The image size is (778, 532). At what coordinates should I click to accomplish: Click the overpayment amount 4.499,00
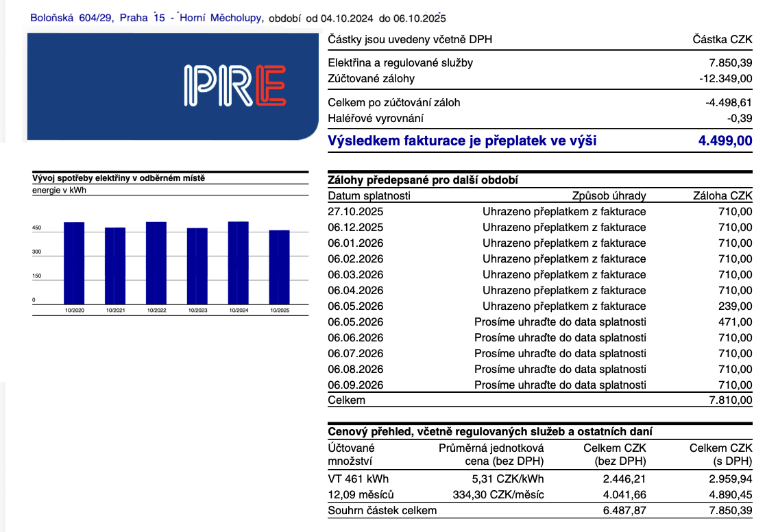(725, 141)
